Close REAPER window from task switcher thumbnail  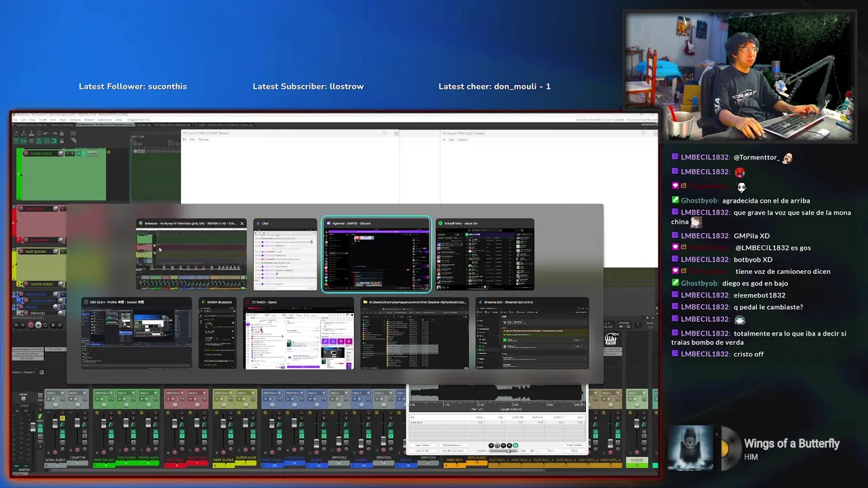click(x=241, y=223)
